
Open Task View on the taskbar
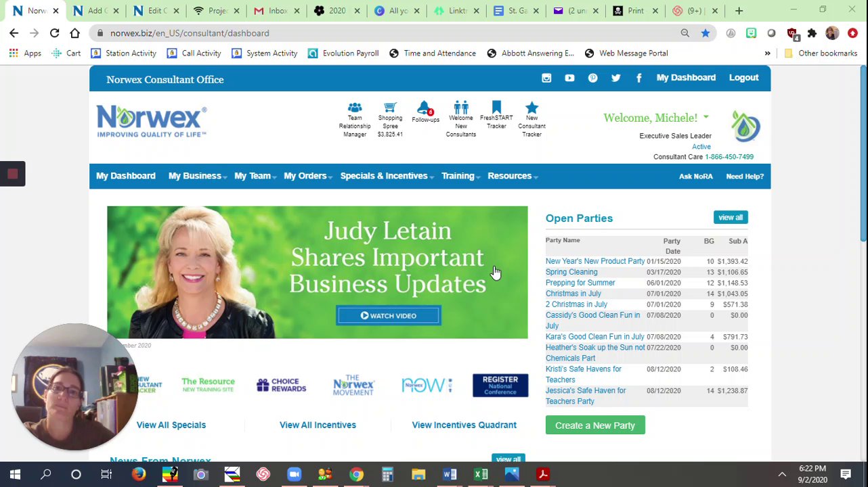(106, 474)
